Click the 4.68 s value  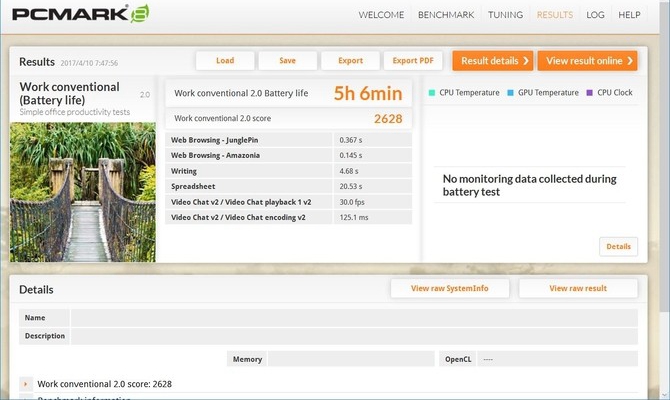click(349, 171)
